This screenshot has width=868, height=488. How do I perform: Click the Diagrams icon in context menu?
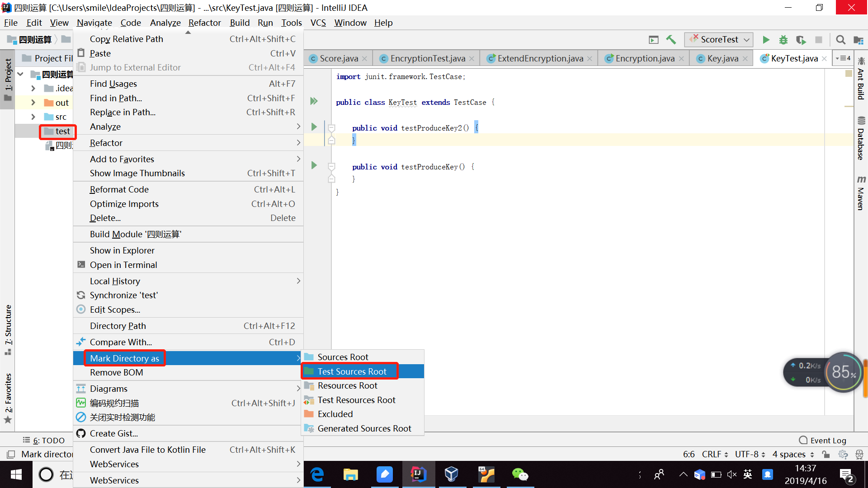(x=81, y=389)
